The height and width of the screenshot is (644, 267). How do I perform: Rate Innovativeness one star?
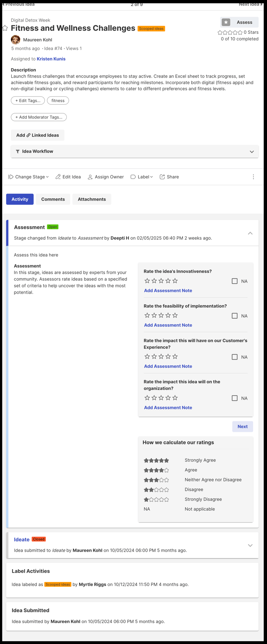(x=147, y=281)
